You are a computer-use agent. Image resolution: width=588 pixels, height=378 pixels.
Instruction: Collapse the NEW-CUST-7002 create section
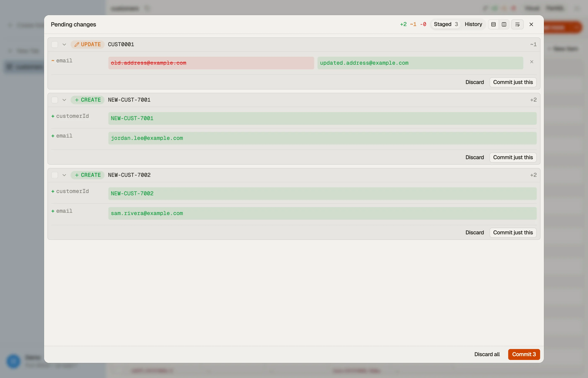point(64,175)
